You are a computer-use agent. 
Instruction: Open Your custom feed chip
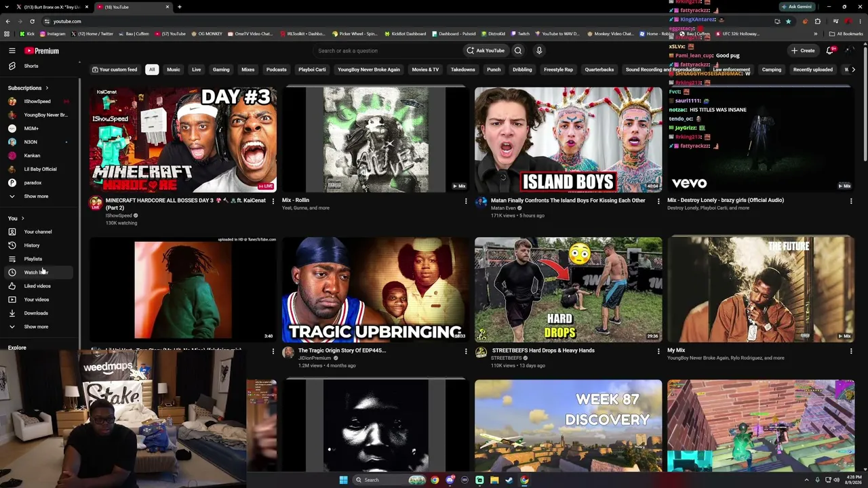(x=114, y=69)
